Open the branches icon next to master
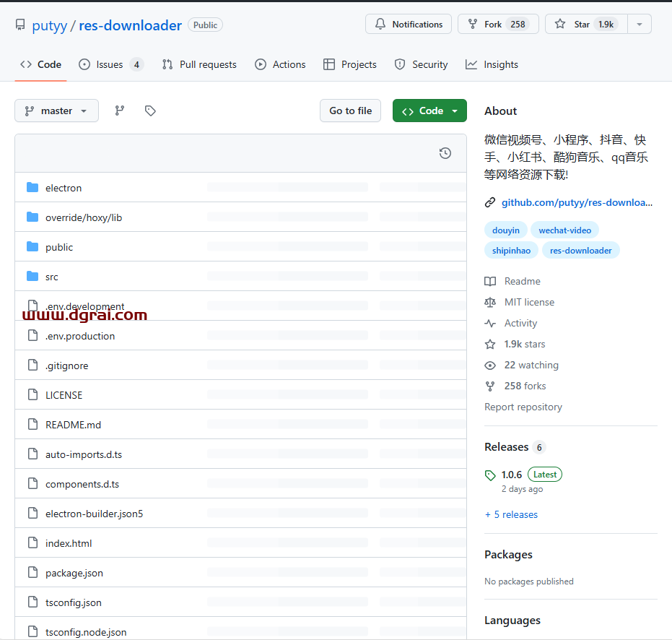672x640 pixels. coord(120,111)
